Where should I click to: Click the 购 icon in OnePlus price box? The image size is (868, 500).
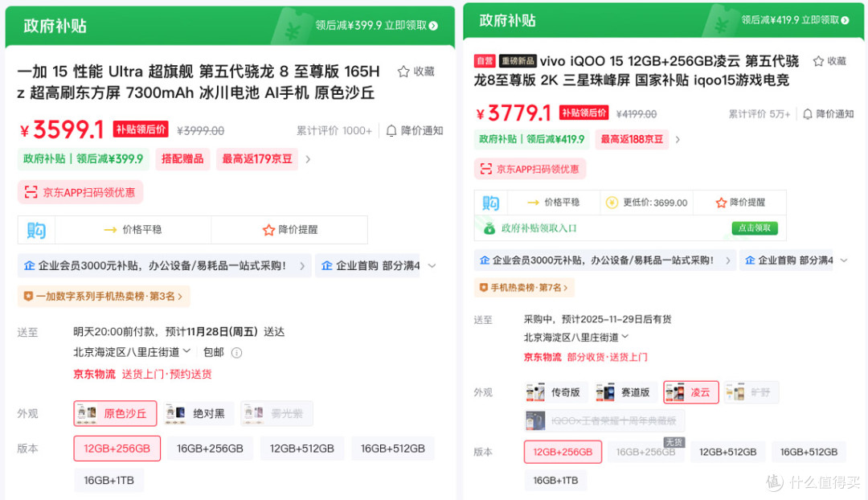[x=36, y=230]
